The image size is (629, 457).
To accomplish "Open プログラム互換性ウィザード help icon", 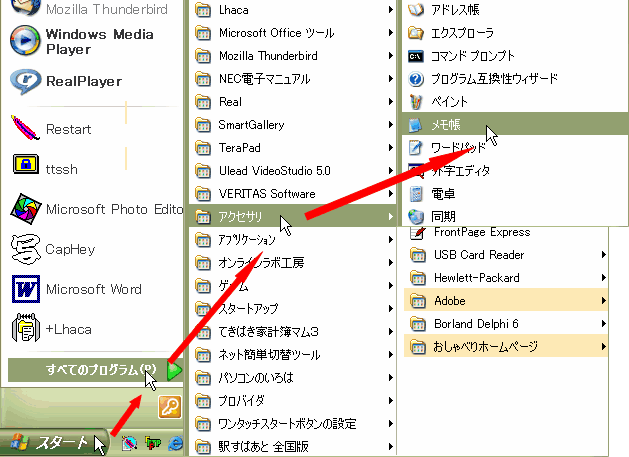I will (416, 79).
